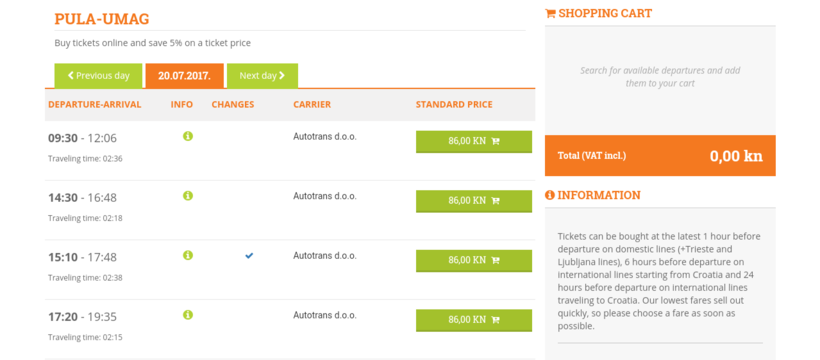Add 17:20 trip 86,00 KN to cart
This screenshot has width=820, height=360.
coord(474,321)
